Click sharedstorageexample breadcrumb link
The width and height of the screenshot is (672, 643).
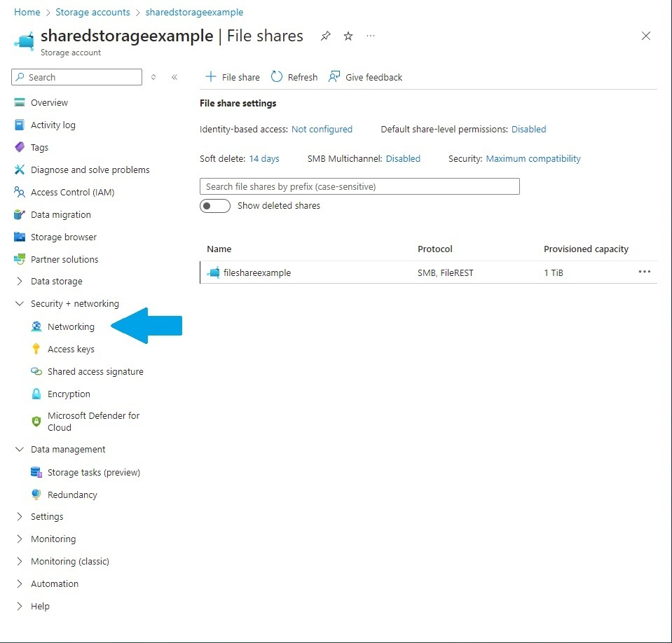194,12
